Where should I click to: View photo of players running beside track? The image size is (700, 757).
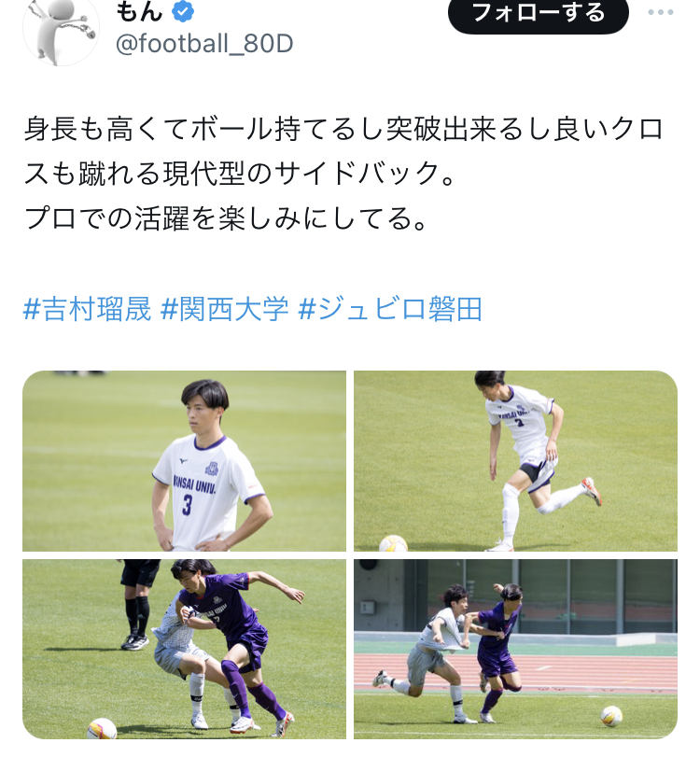coord(515,650)
